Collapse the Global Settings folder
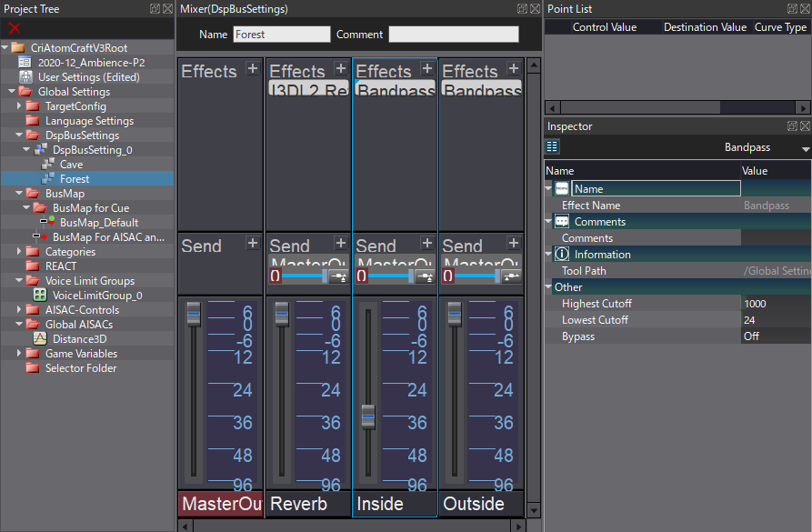Screen dimensions: 812x532 12,91
